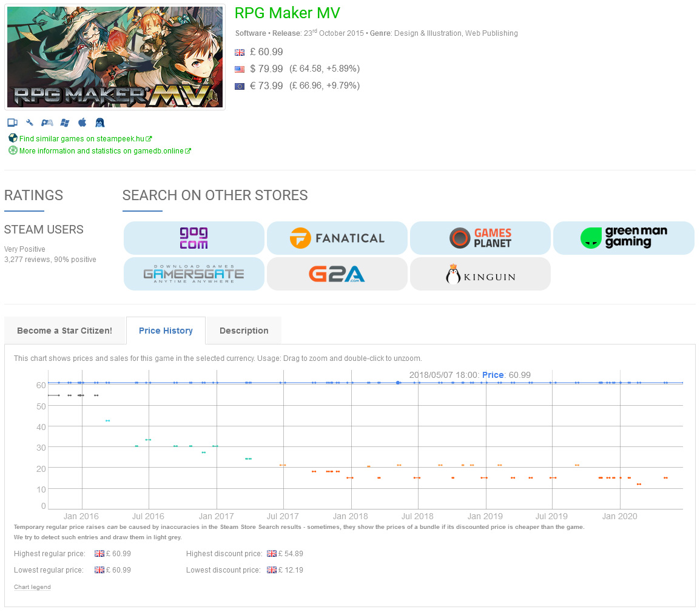Search on the GamersGate store

coord(194,274)
